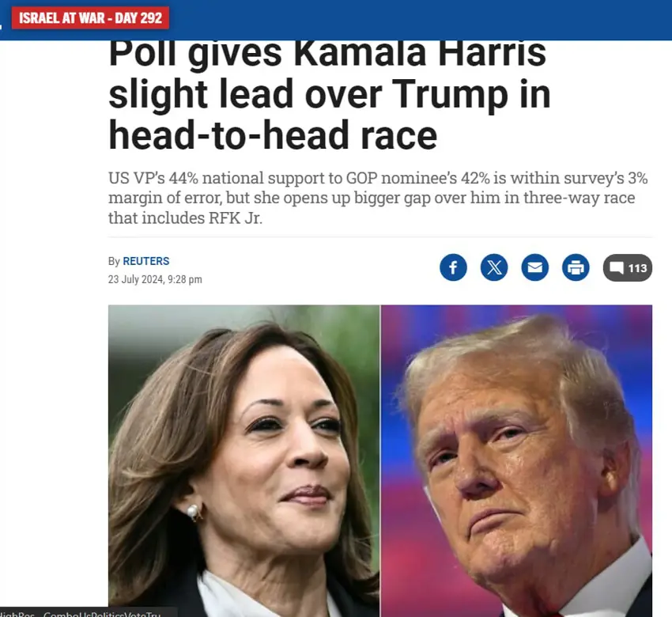The image size is (672, 617).
Task: Click the 113 comment count number
Action: pos(637,268)
